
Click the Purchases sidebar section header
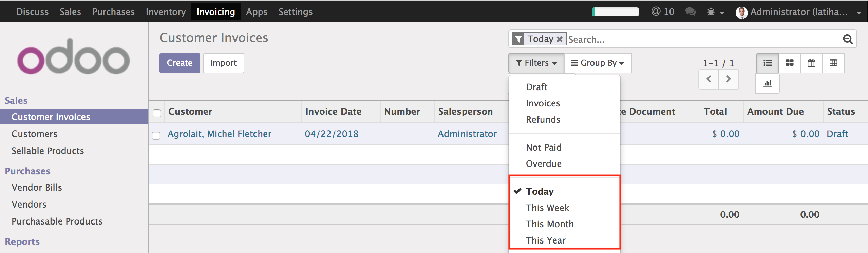pos(28,171)
